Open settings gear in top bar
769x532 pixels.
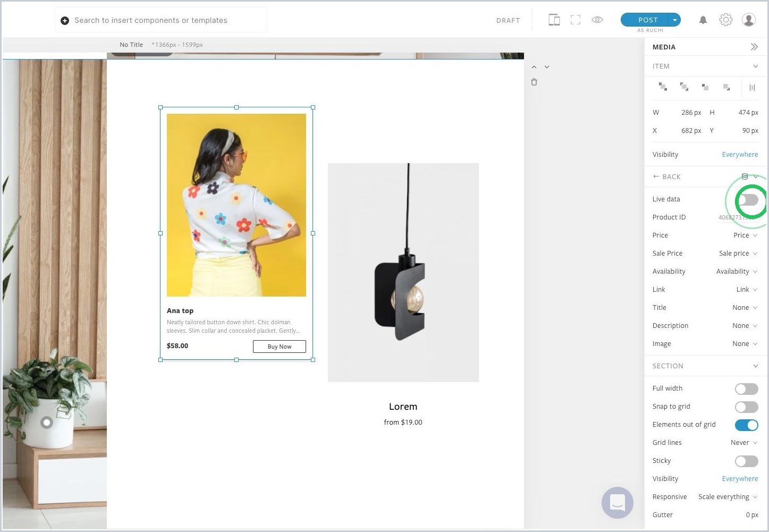tap(726, 20)
